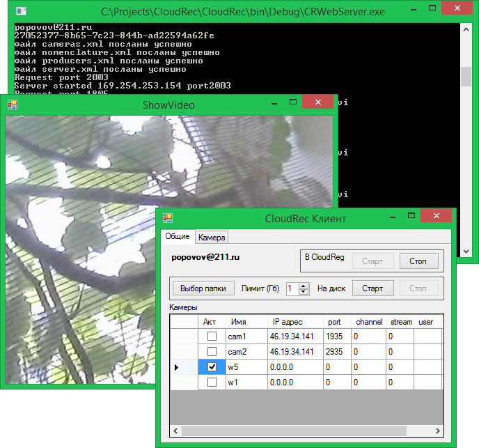Click the CloudRec Клиент window title icon
The height and width of the screenshot is (448, 479).
(168, 218)
